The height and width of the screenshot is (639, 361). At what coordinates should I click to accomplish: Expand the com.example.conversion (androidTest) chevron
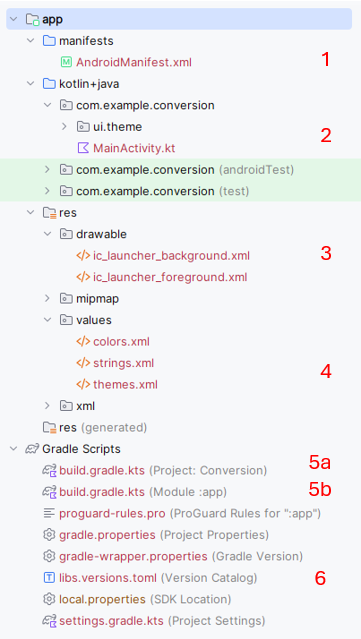pyautogui.click(x=47, y=170)
